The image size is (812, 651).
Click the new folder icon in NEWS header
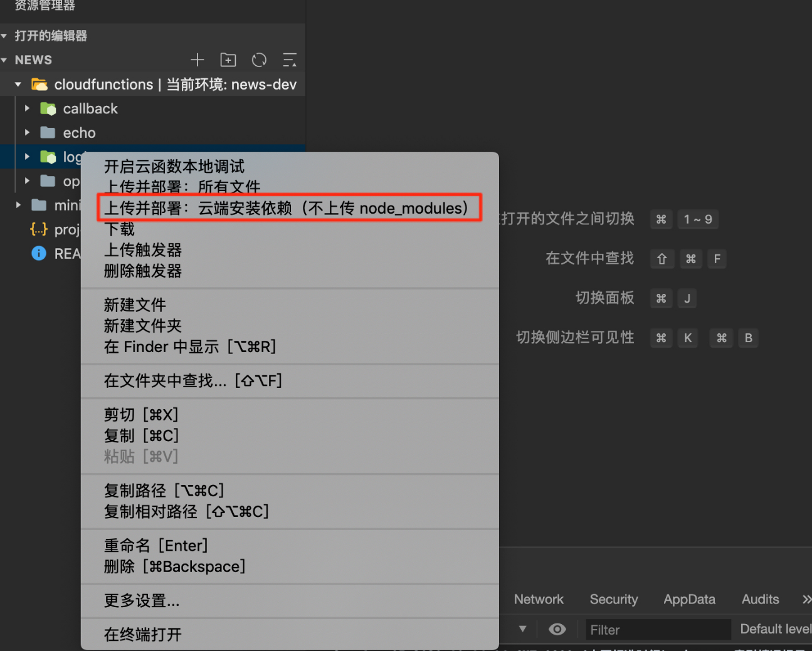(228, 60)
